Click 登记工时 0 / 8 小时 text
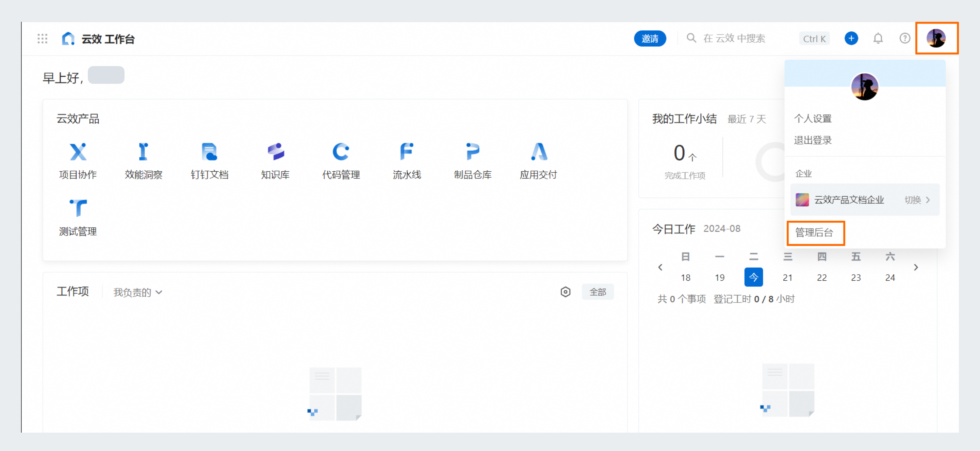 pos(754,299)
